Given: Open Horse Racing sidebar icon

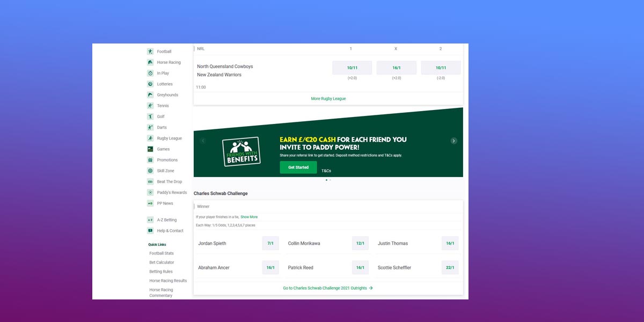Looking at the screenshot, I should coord(150,62).
